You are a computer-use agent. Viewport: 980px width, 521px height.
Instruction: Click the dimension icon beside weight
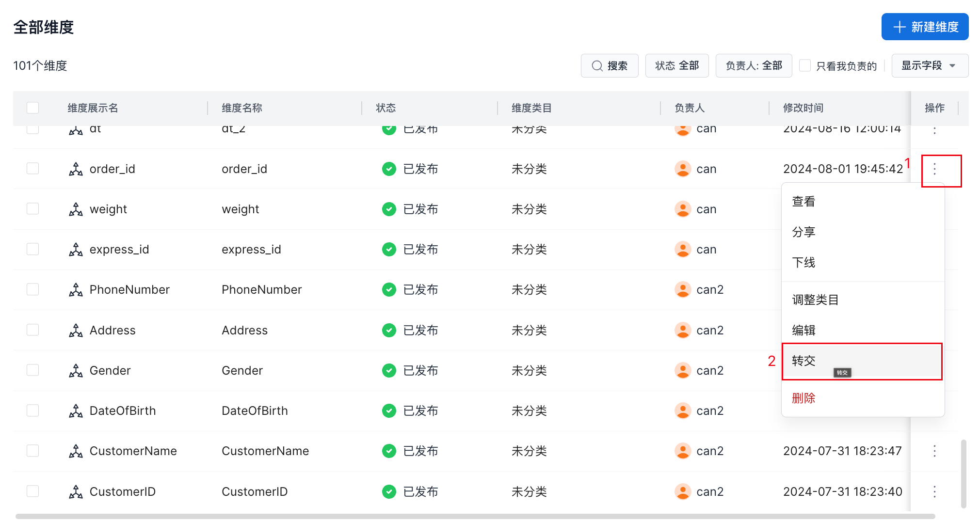coord(76,209)
